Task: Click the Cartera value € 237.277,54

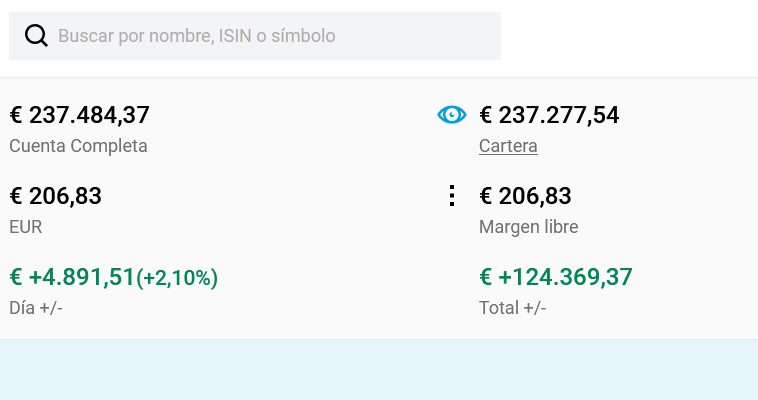Action: (x=549, y=115)
